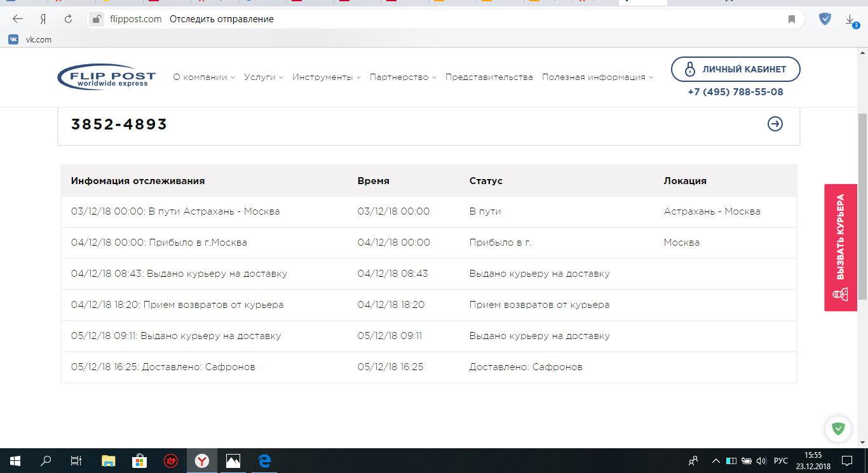Open Windows search magnifier in taskbar
This screenshot has height=473, width=868.
click(45, 461)
